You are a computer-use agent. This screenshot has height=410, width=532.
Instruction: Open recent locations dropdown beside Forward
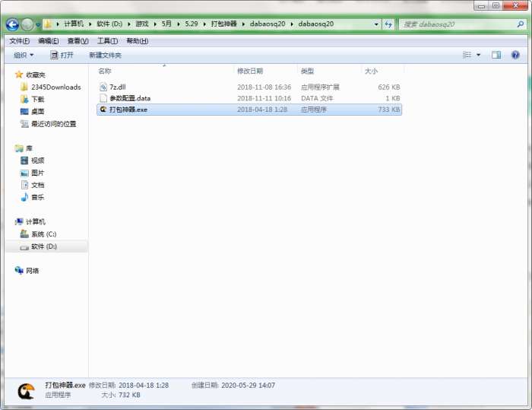38,25
